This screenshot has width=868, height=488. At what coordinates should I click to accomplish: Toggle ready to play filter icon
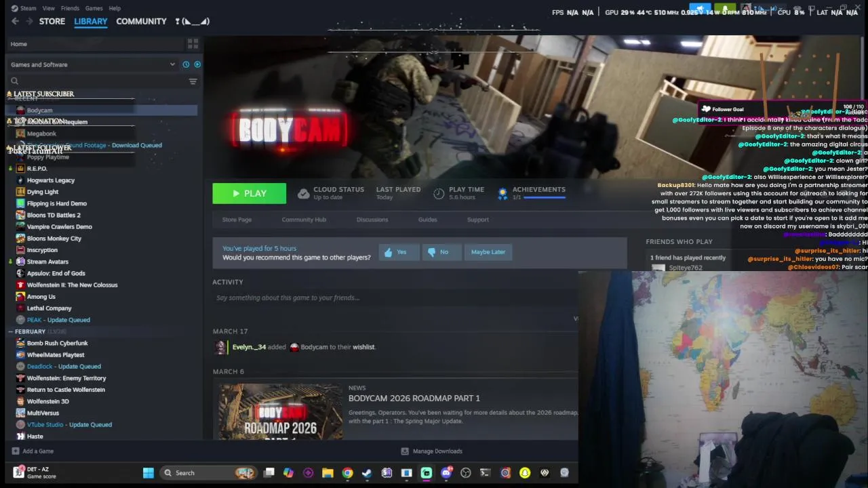[197, 64]
